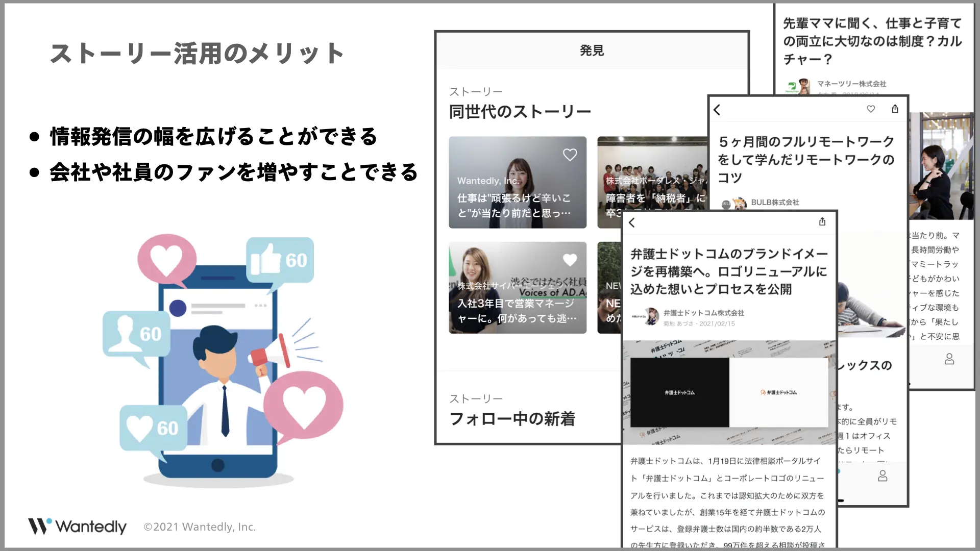Click share icon in 弁護士ドットコム article
The width and height of the screenshot is (980, 551).
tap(822, 221)
